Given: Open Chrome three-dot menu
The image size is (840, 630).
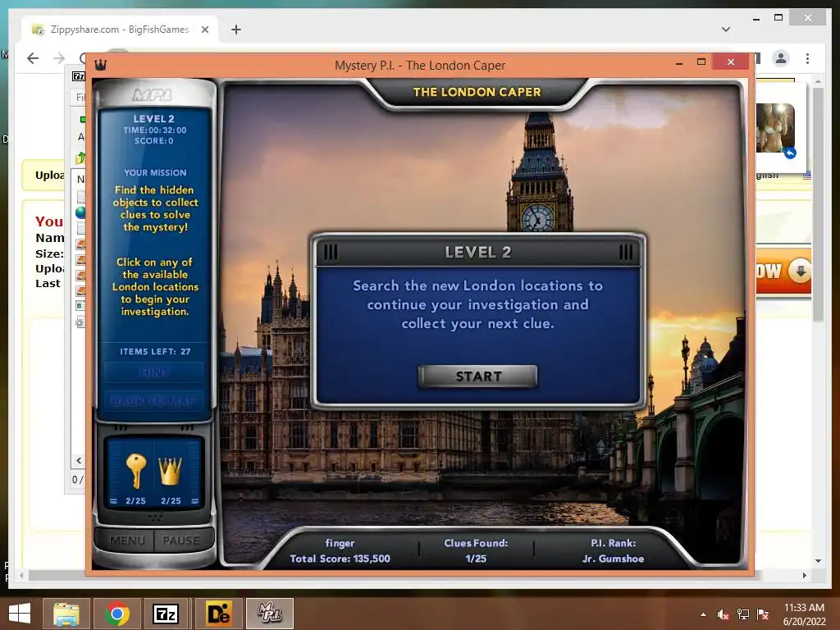Looking at the screenshot, I should click(x=807, y=58).
